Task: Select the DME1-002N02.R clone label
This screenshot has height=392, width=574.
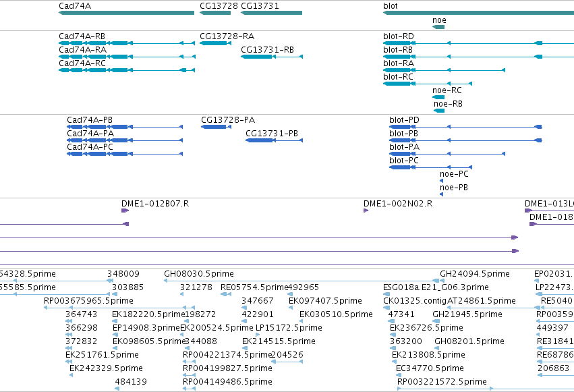Action: (398, 204)
